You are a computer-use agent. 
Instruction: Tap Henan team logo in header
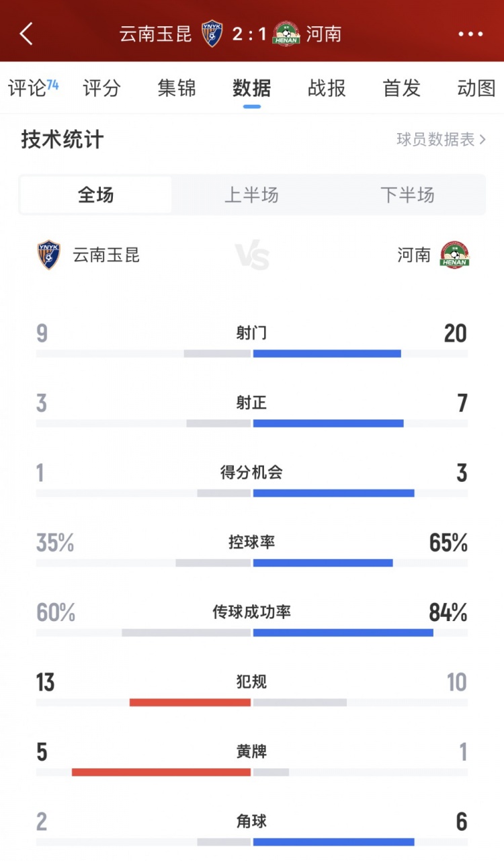[x=286, y=34]
